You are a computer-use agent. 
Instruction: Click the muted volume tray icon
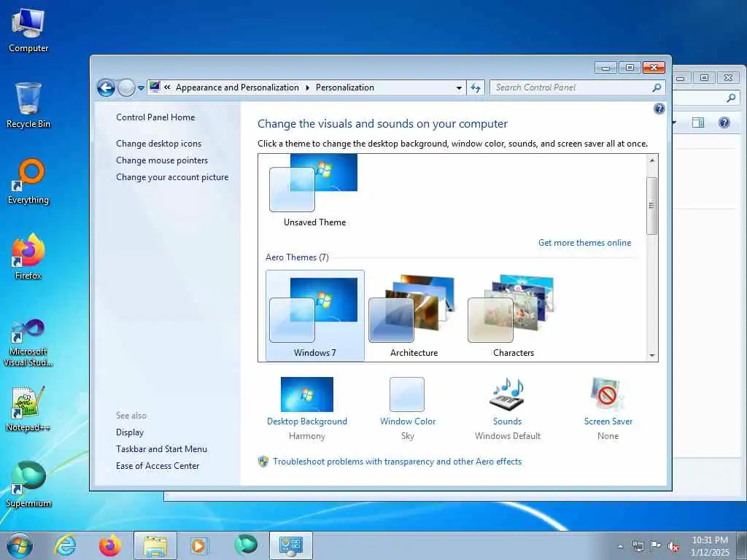click(673, 547)
